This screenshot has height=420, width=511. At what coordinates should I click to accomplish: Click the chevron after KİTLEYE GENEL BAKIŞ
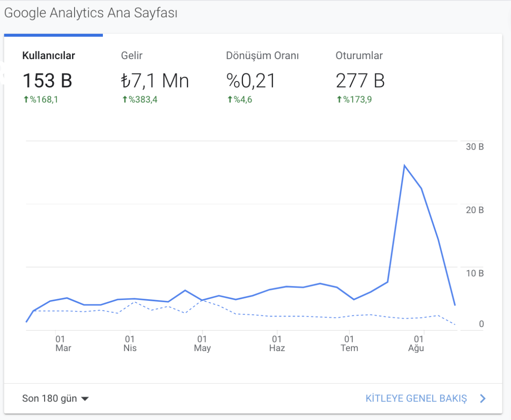(483, 399)
